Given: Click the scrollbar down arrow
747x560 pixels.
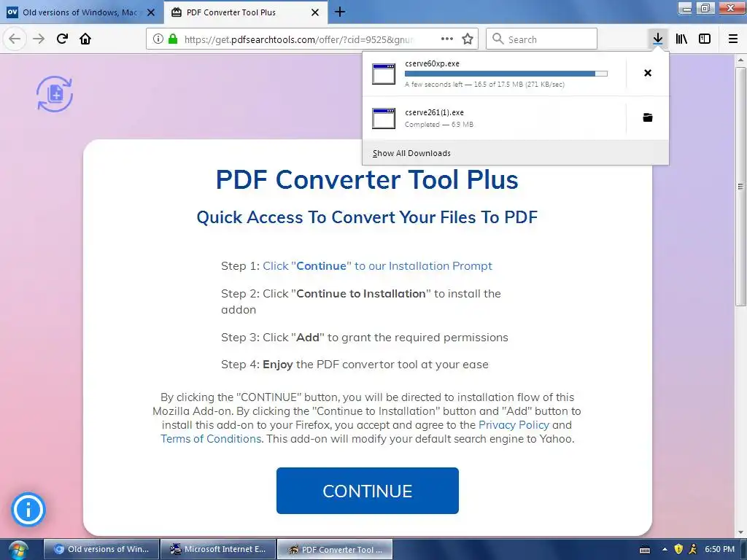Looking at the screenshot, I should [740, 532].
